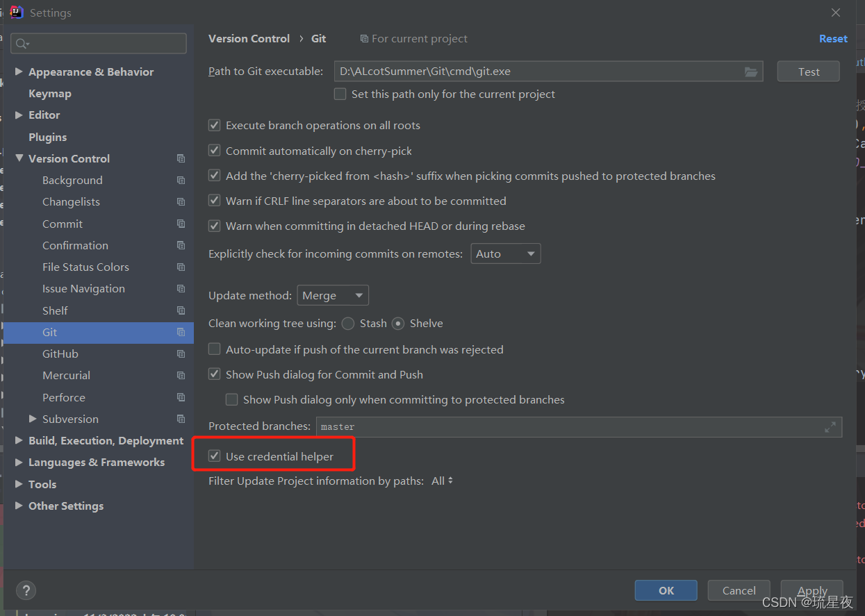The width and height of the screenshot is (865, 616).
Task: Collapse the Version Control section
Action: (x=19, y=158)
